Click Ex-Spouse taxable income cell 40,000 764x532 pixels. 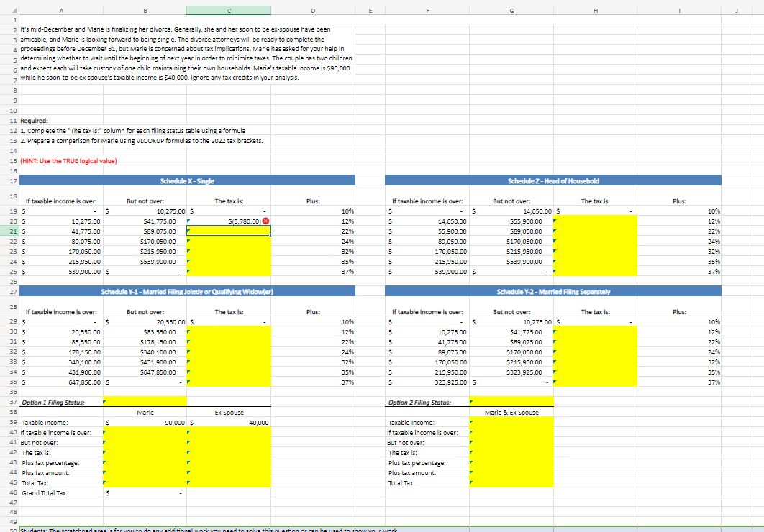click(229, 423)
